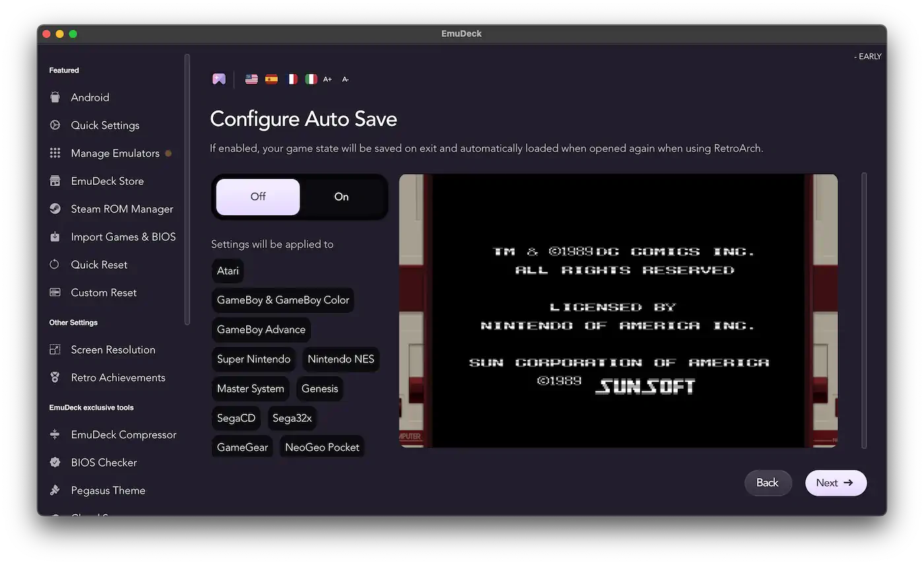Switch language with the Spanish flag
The width and height of the screenshot is (924, 565).
[x=271, y=79]
